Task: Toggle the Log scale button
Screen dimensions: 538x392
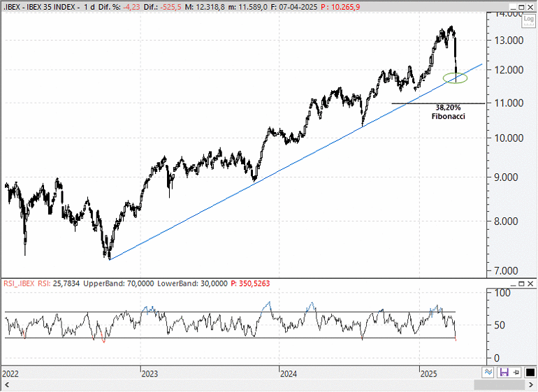Action: click(529, 20)
